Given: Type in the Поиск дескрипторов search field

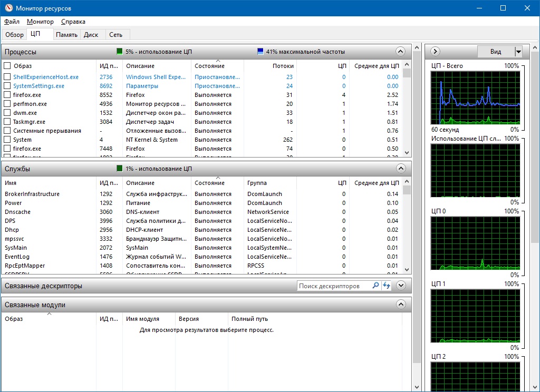Looking at the screenshot, I should click(333, 286).
